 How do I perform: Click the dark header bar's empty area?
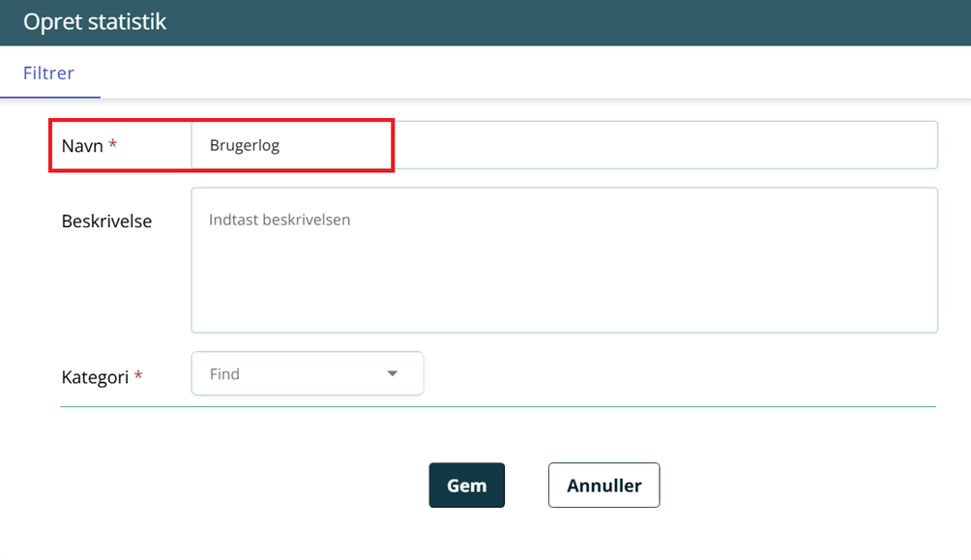[580, 22]
